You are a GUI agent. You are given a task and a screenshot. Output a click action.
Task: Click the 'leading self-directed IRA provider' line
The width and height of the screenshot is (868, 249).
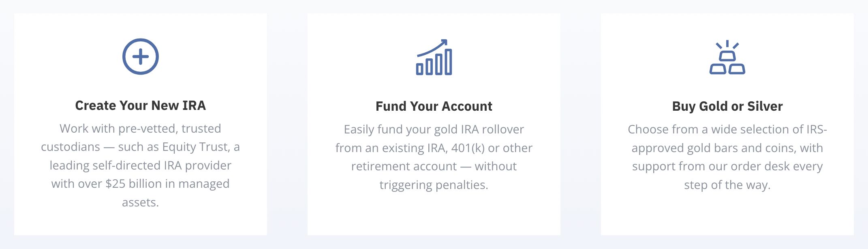pos(141,165)
